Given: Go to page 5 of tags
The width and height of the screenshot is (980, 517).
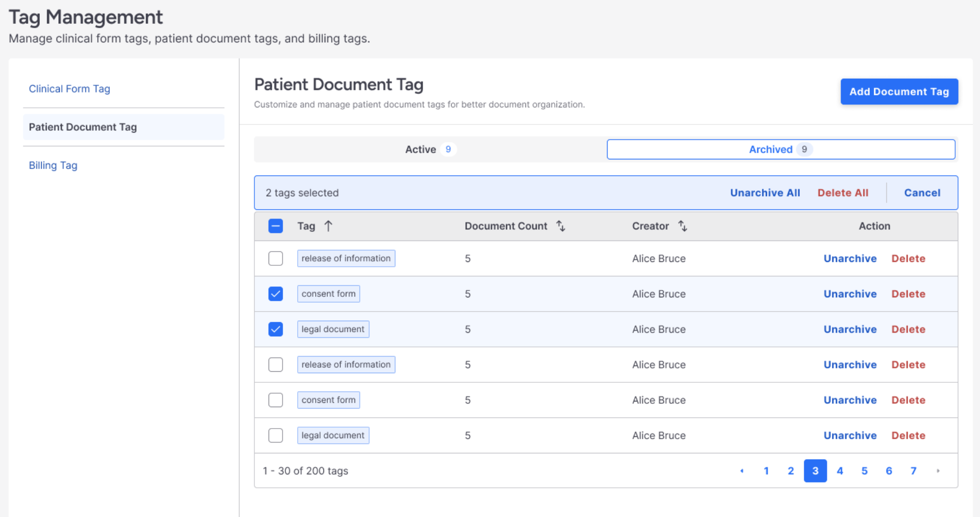Looking at the screenshot, I should pyautogui.click(x=864, y=471).
